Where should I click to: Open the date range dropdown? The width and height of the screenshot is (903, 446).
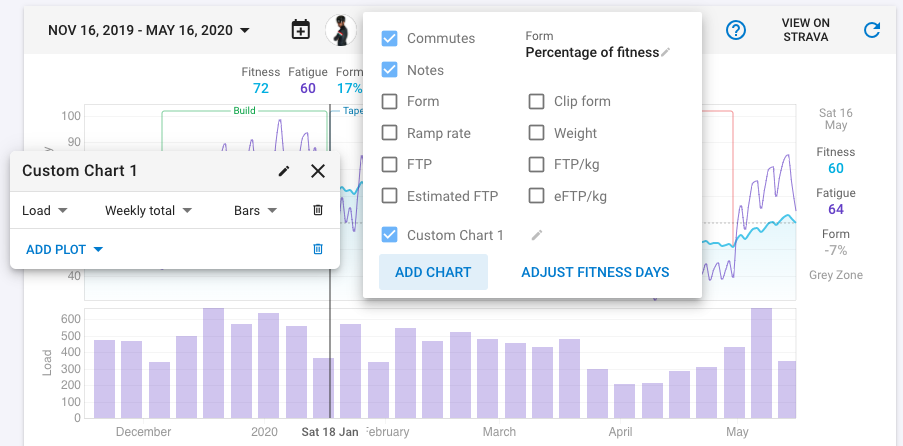click(149, 30)
